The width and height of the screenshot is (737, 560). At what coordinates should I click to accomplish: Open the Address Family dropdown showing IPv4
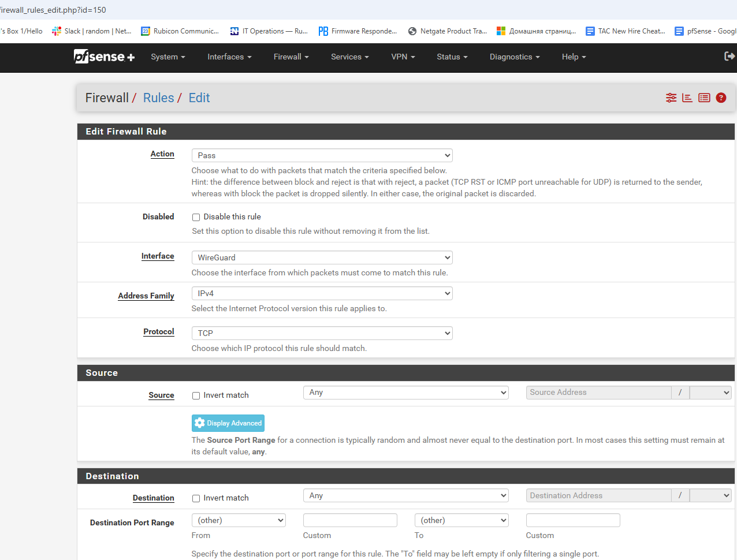[x=322, y=293]
